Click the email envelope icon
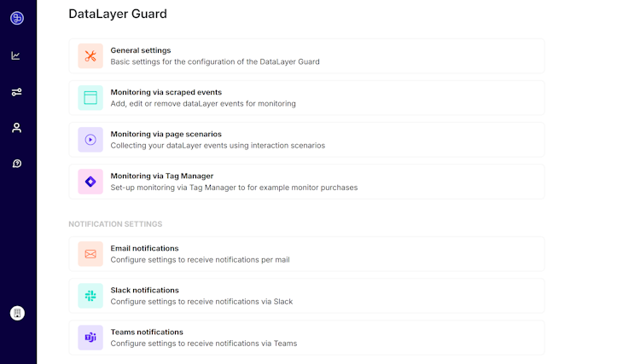The height and width of the screenshot is (364, 640). 90,254
